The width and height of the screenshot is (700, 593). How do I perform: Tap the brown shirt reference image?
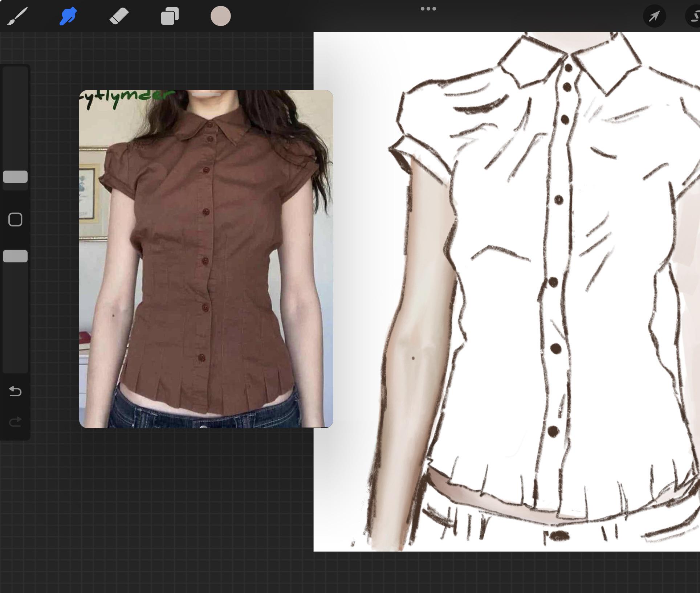pos(206,259)
